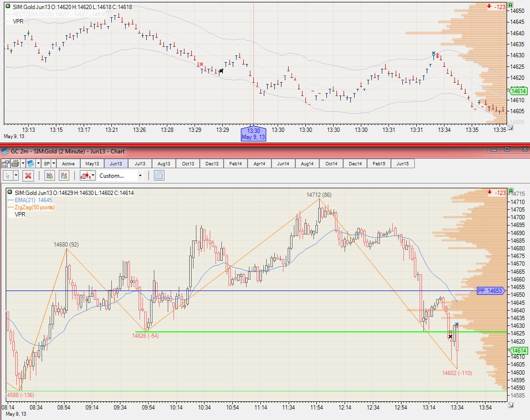This screenshot has height=420, width=530.
Task: Click the black X marker on upper chart
Action: pos(221,71)
